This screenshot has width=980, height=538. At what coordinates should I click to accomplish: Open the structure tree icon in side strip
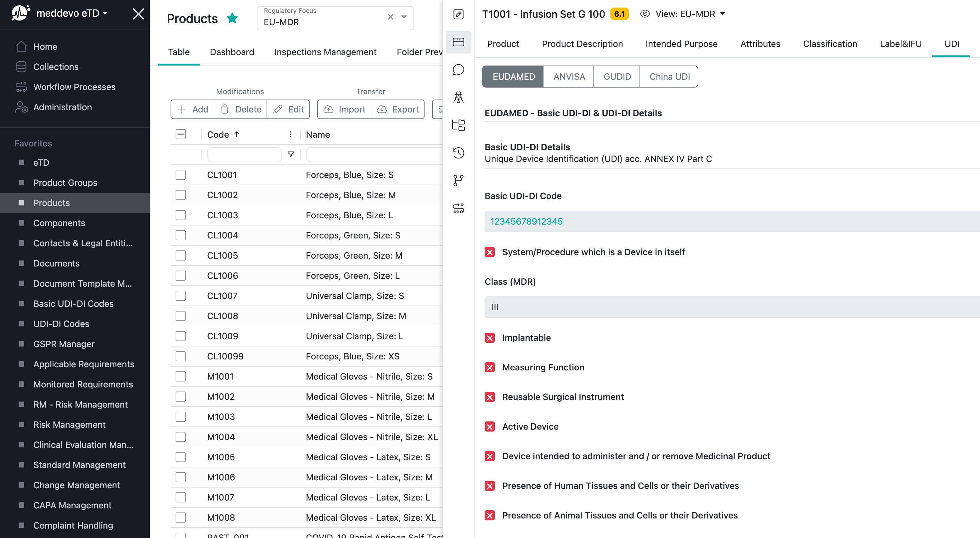tap(458, 125)
